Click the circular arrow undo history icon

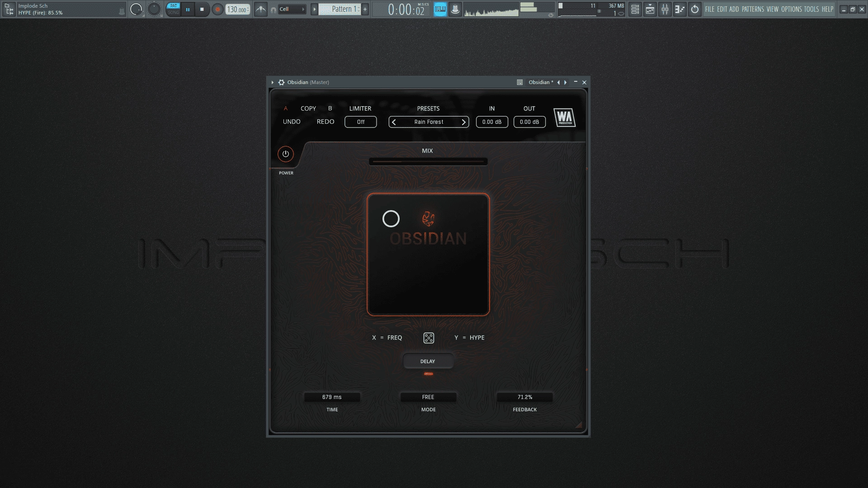point(695,9)
